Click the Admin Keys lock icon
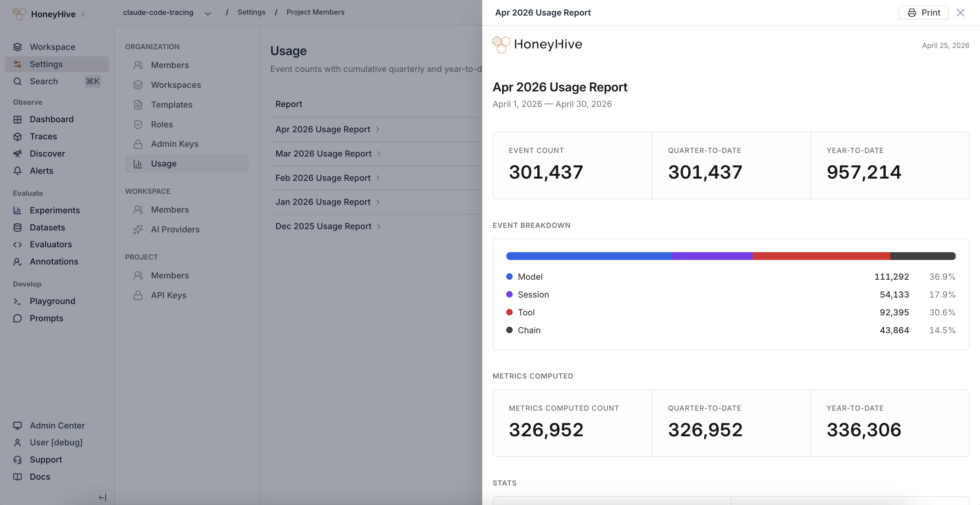This screenshot has height=505, width=980. 138,144
